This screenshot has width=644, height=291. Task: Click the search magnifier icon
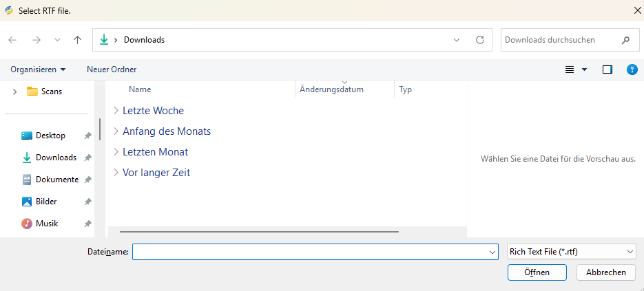point(625,40)
